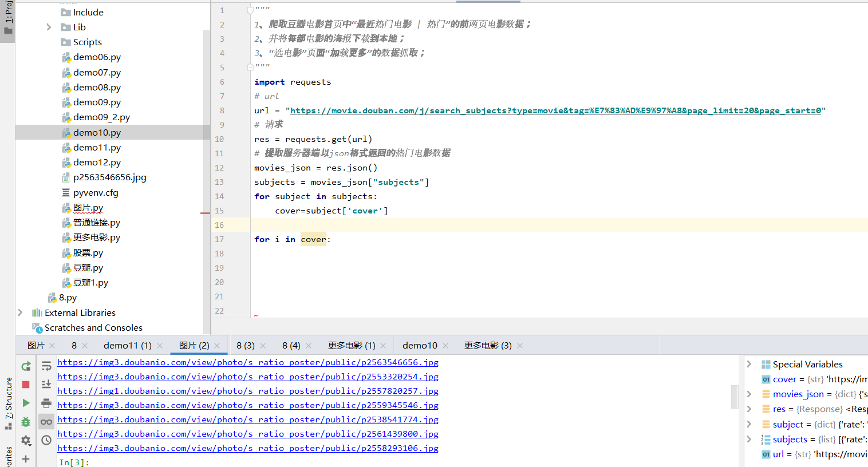Close the 更多电影 (3) console tab

coord(520,346)
